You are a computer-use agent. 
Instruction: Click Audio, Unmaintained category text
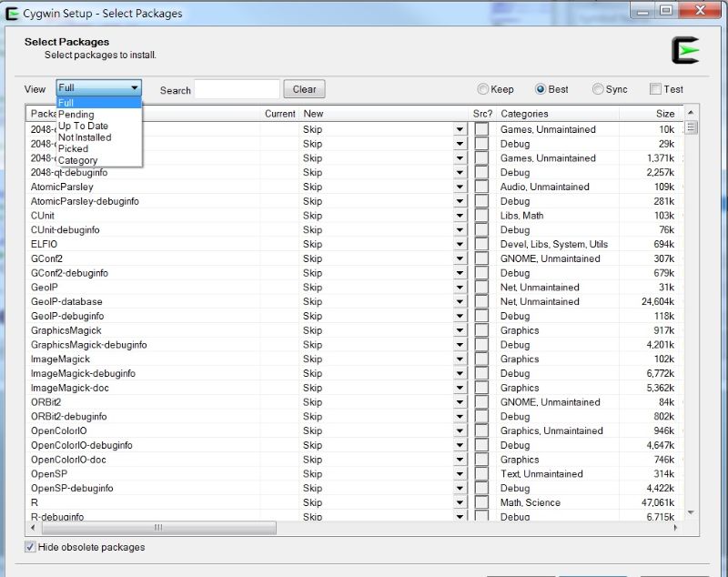point(544,187)
